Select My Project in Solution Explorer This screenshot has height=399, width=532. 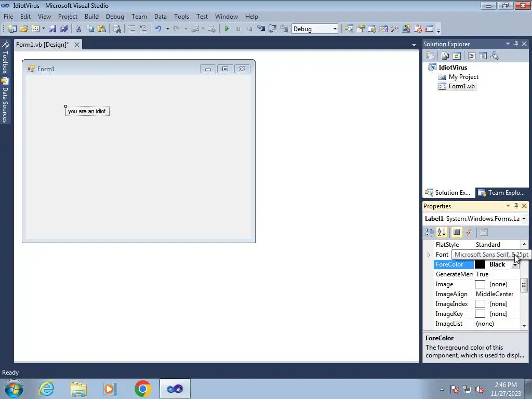[x=463, y=77]
